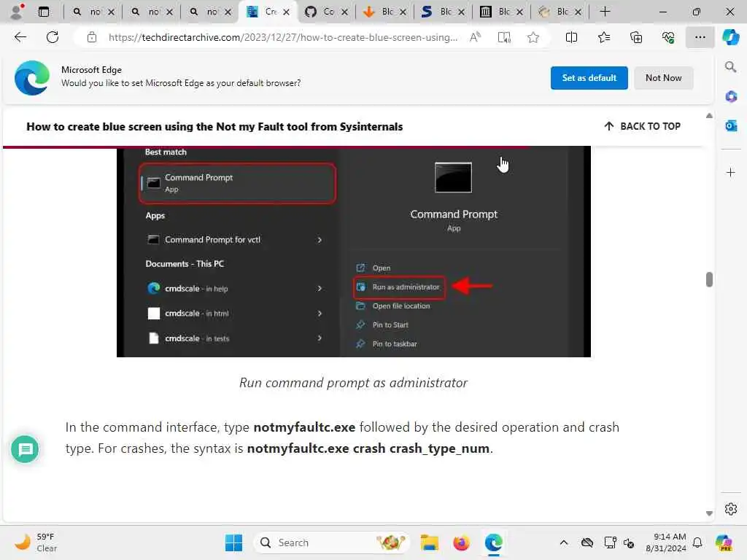Open Windows Start menu
The image size is (747, 560).
click(233, 542)
